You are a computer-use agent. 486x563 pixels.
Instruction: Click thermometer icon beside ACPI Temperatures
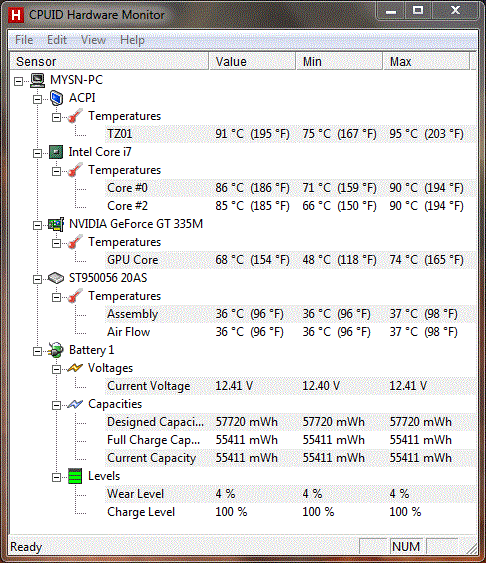75,116
